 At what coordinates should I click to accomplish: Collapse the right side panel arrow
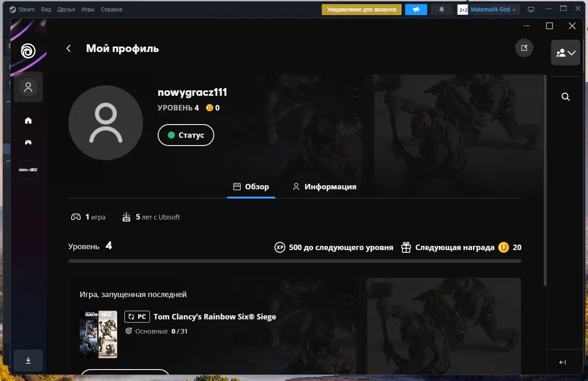pyautogui.click(x=562, y=362)
